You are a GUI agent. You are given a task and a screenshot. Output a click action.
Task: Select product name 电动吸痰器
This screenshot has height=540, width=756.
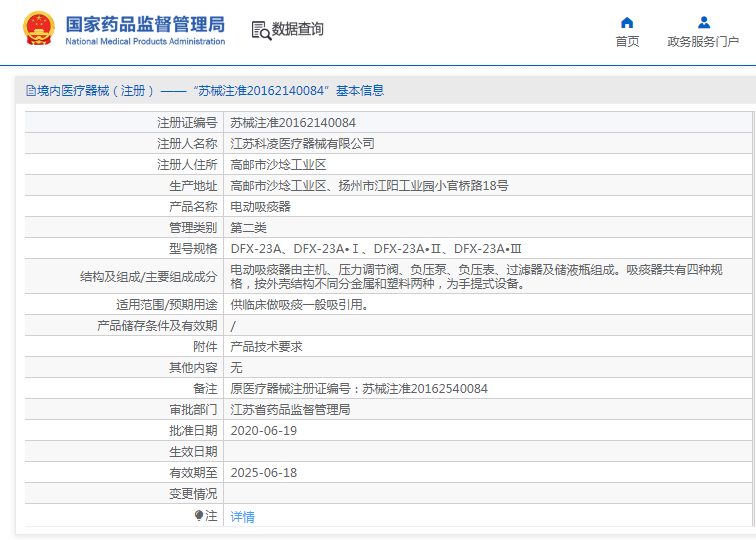pos(260,207)
